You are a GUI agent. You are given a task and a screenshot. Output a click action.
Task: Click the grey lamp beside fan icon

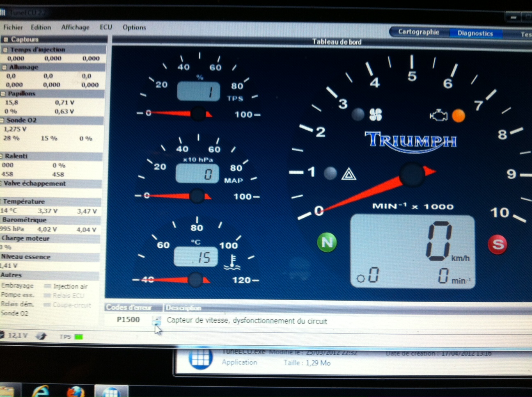pos(358,114)
